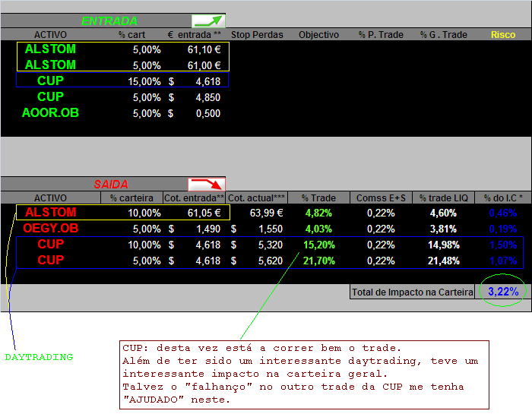The height and width of the screenshot is (414, 532).
Task: Click the '% do I.C *' column header
Action: point(503,198)
